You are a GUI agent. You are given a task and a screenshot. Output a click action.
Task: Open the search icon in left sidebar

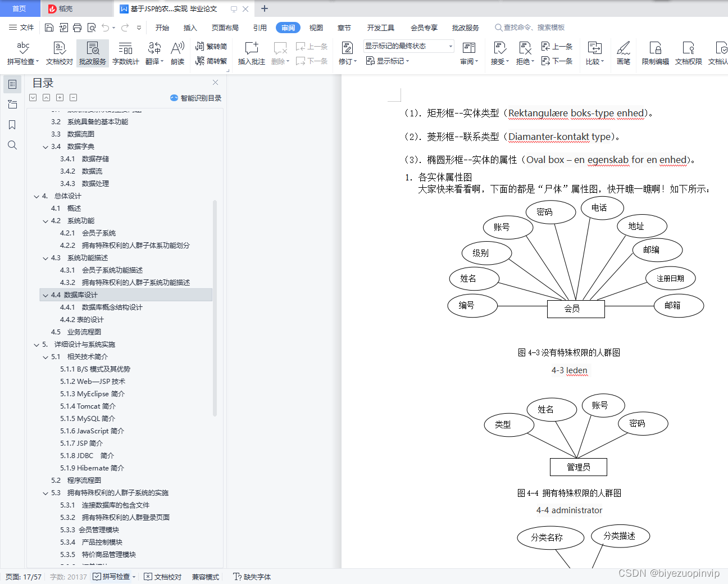point(12,145)
